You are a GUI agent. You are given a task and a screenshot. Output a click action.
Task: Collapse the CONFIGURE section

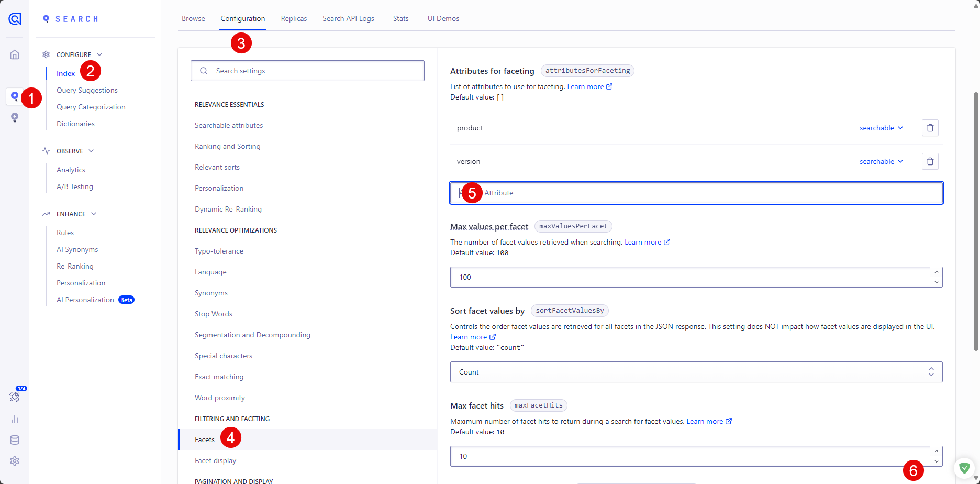(x=99, y=54)
